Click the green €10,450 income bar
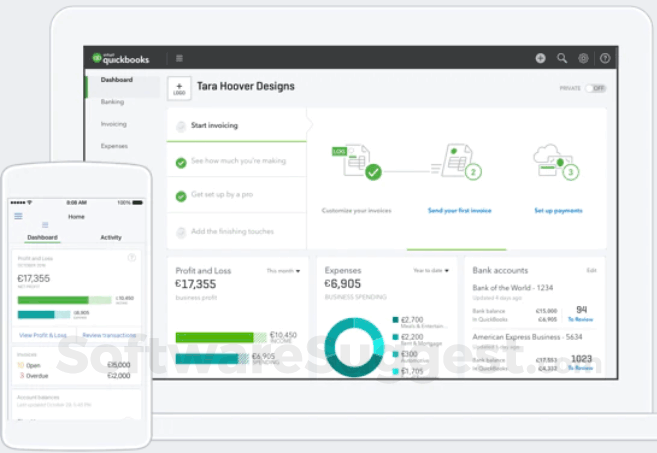 click(x=221, y=337)
